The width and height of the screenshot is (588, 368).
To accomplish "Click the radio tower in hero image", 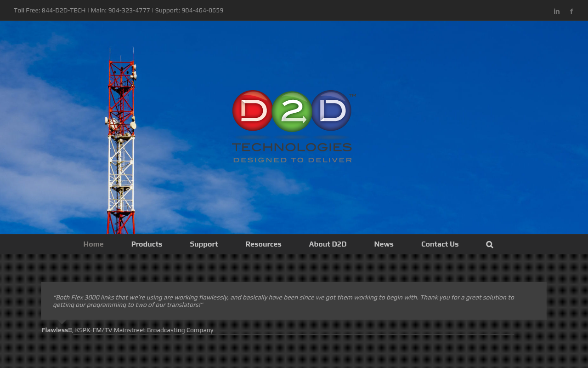I will click(121, 140).
